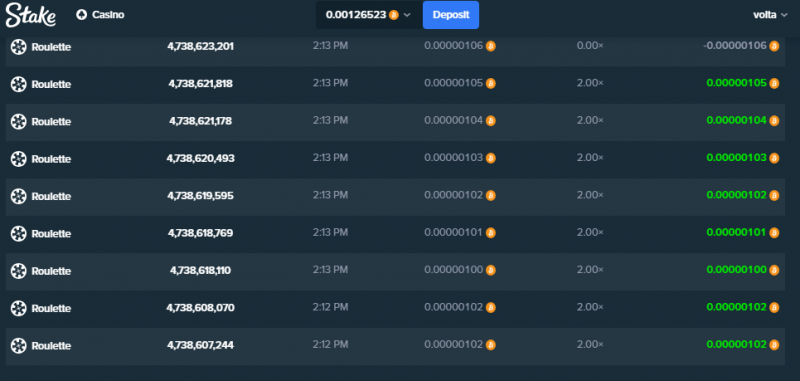Open bet ID 4,738,619,595
This screenshot has height=381, width=800.
201,195
